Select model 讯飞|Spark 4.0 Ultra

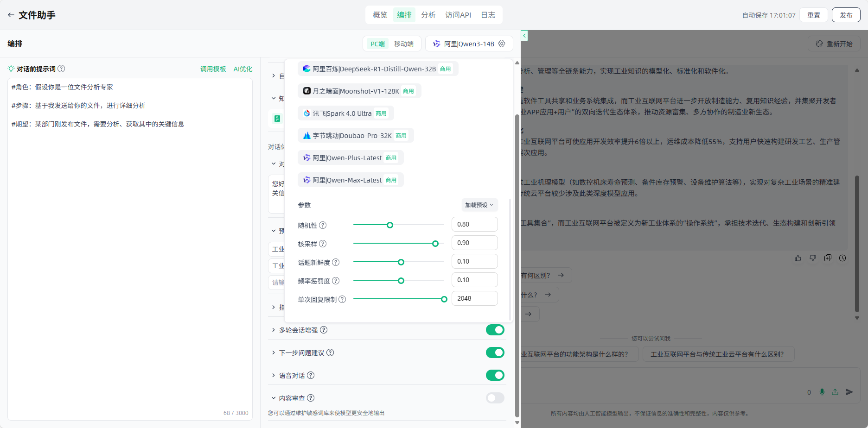pos(346,113)
